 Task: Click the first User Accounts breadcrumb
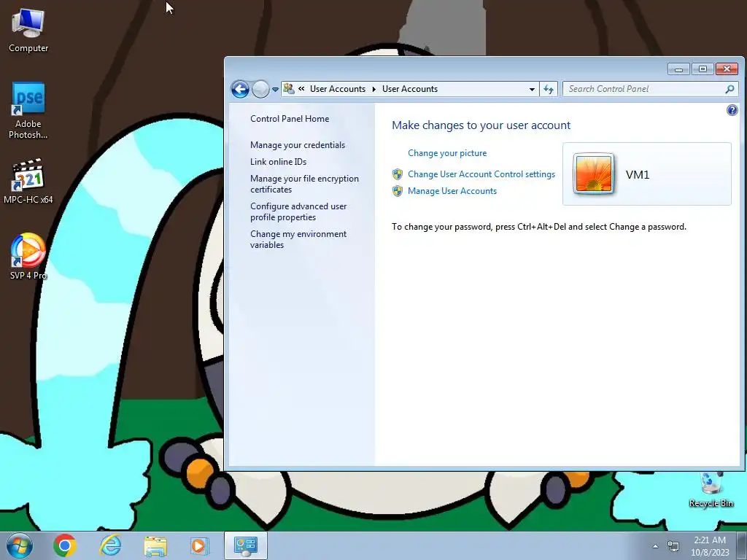coord(338,89)
